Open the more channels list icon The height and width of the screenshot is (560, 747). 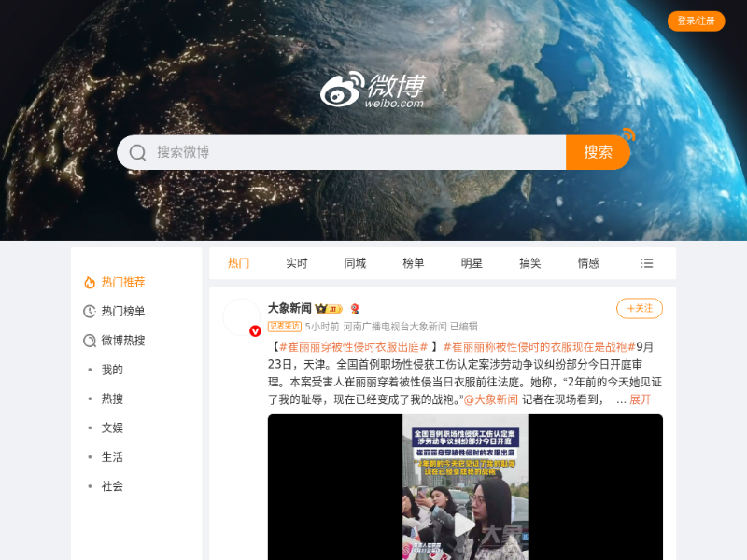point(647,263)
